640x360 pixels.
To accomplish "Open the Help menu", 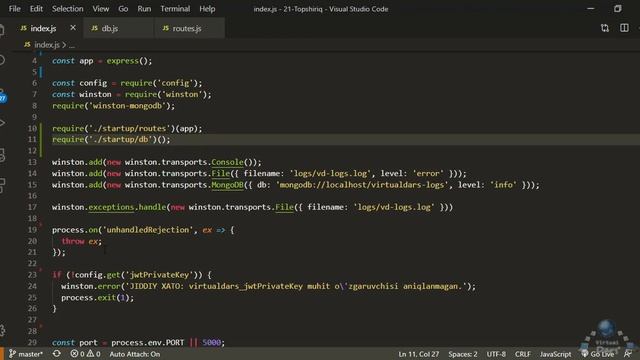I will pos(207,9).
